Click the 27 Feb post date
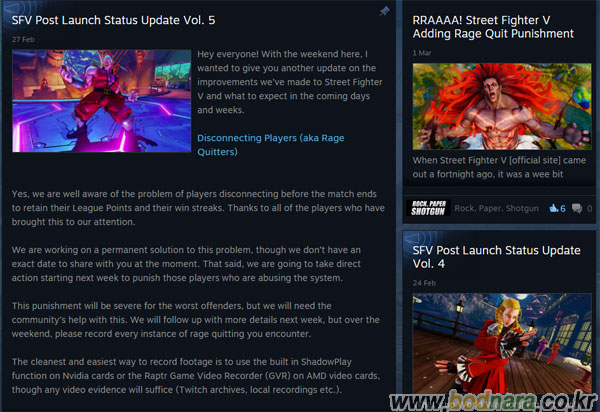 click(23, 39)
